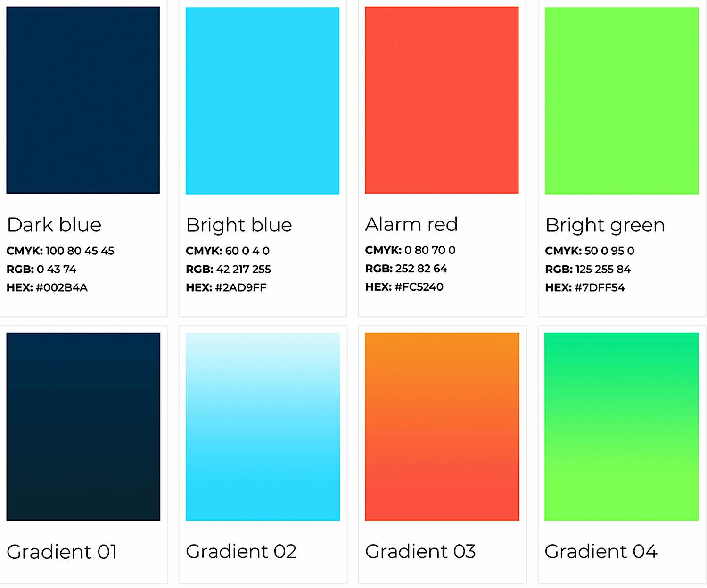Viewport: 707px width, 588px height.
Task: Click the Gradient 03 orange-red swatch
Action: pyautogui.click(x=442, y=426)
